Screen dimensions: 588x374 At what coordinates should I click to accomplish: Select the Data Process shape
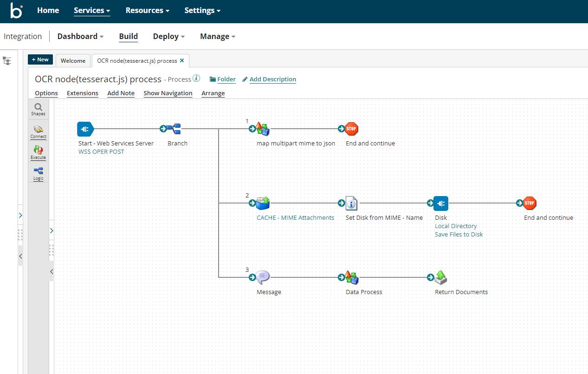point(351,277)
